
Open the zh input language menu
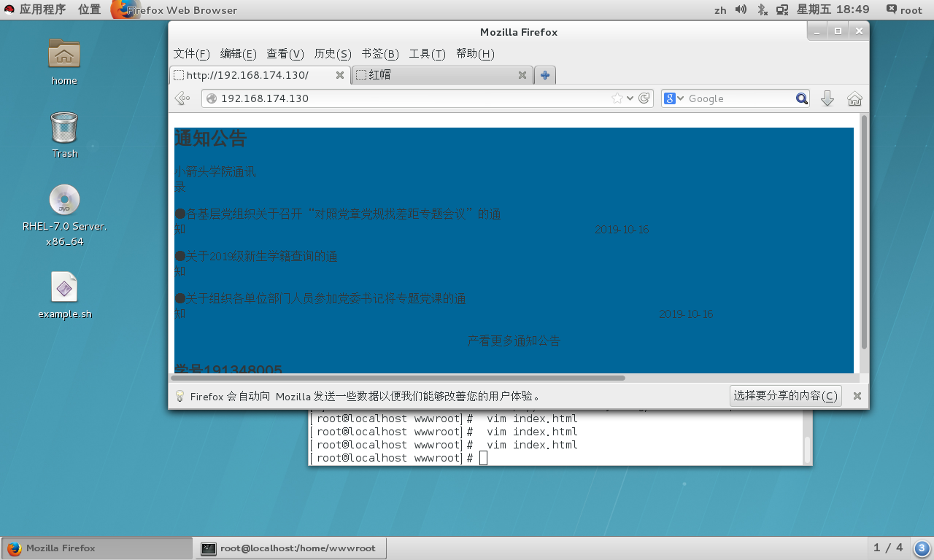720,10
